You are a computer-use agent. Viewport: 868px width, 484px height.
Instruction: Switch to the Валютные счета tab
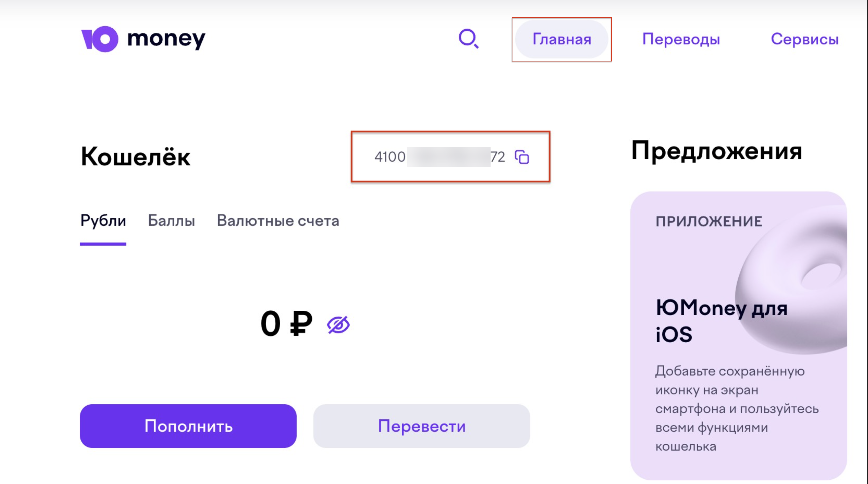point(278,221)
